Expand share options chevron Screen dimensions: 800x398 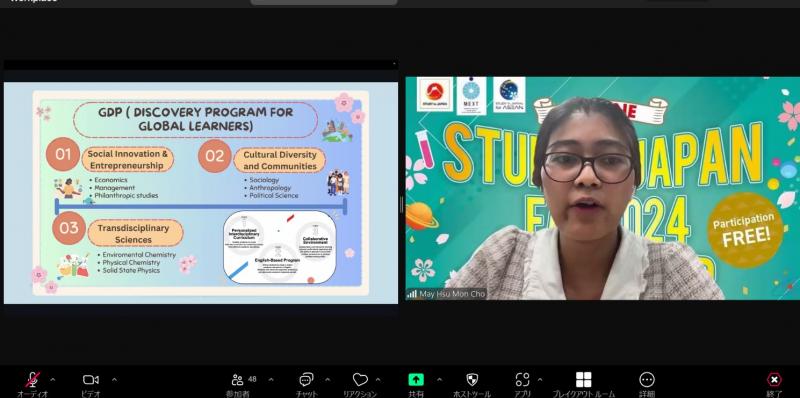pyautogui.click(x=439, y=380)
